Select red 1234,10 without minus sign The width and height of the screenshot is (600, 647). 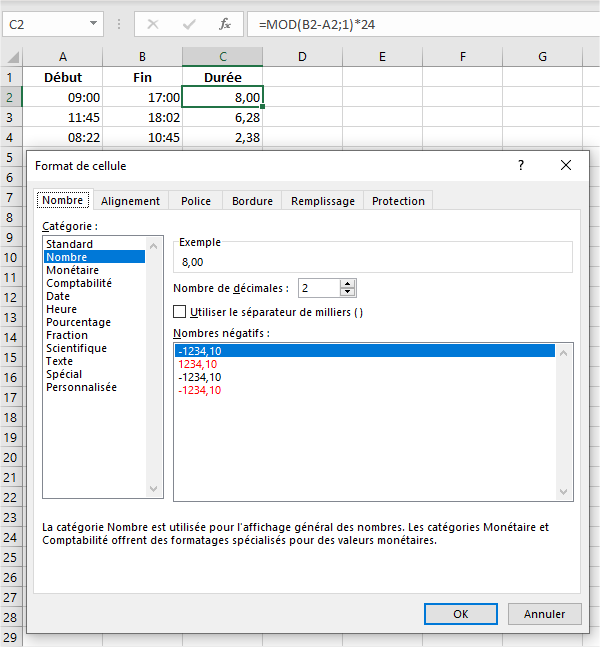coord(365,364)
